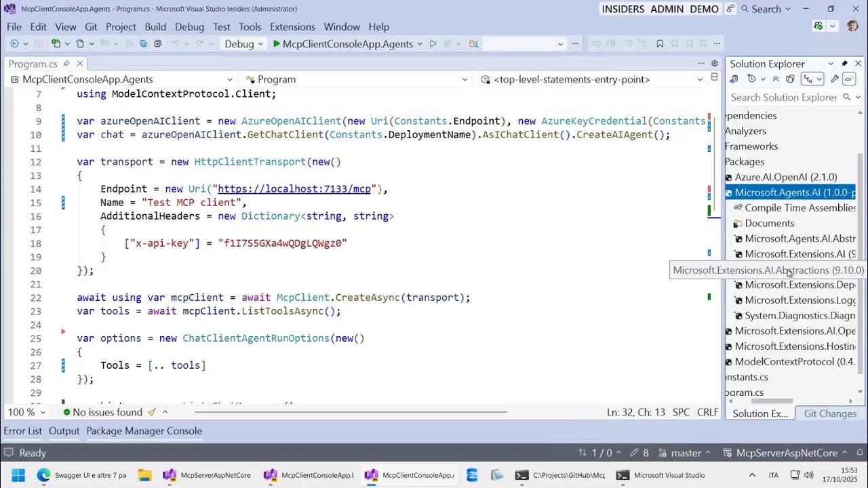This screenshot has width=868, height=488.
Task: Click the Copilot icon near top right
Action: pos(818,26)
